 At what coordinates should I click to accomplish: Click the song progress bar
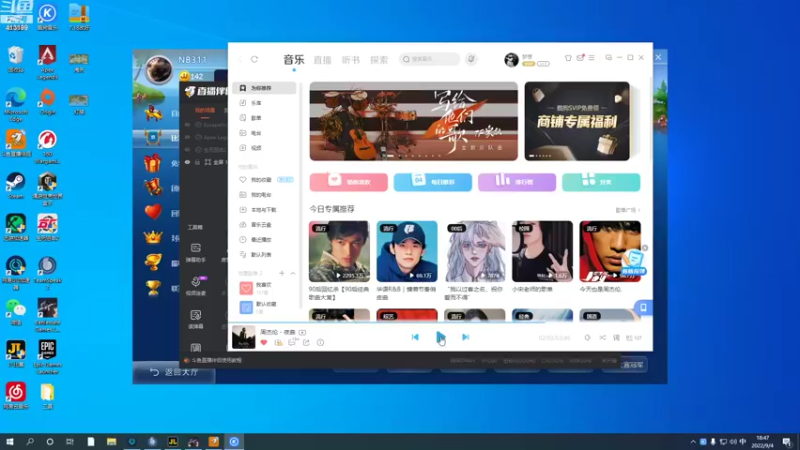click(x=440, y=323)
